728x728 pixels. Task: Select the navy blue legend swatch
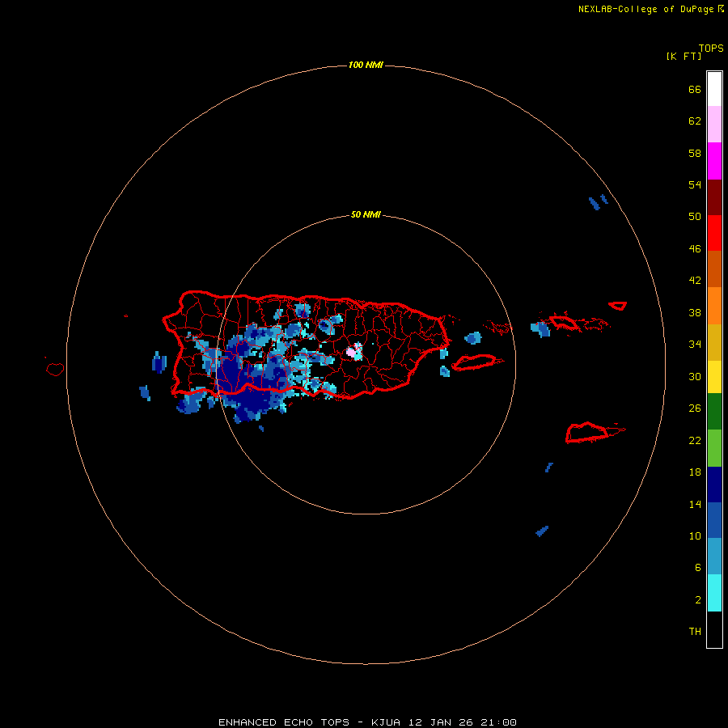click(x=714, y=485)
